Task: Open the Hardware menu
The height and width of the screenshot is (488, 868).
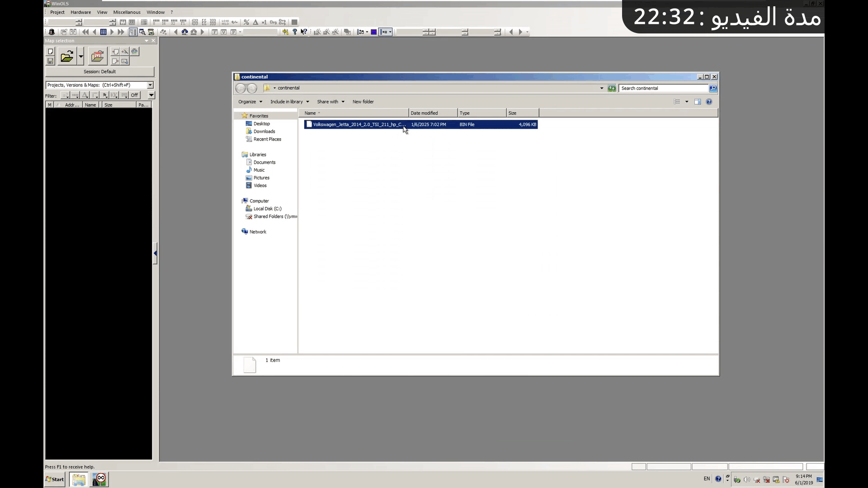Action: [80, 12]
